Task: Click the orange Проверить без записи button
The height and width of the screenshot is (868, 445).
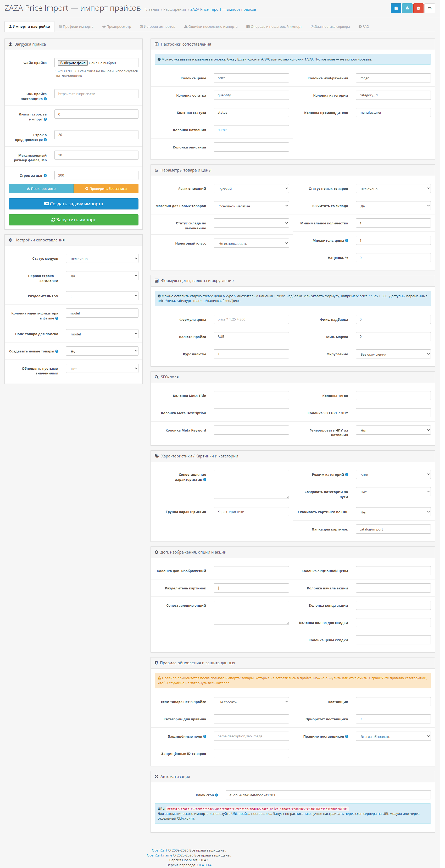Action: coord(106,189)
